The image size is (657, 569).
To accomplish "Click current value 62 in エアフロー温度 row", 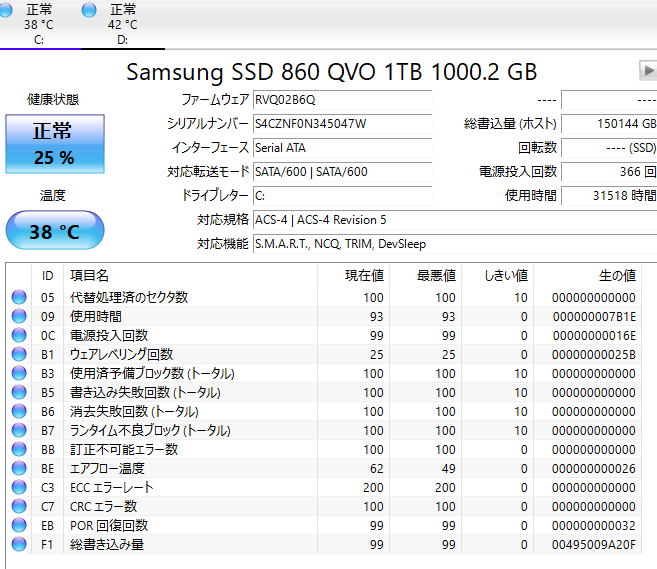I will tap(376, 468).
